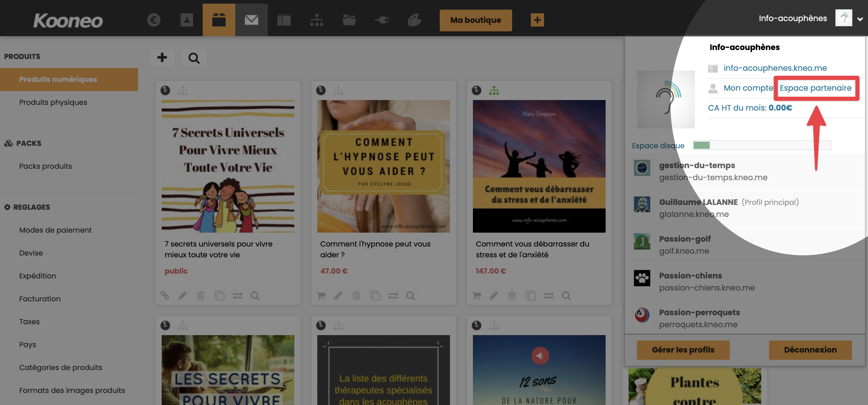Open Modes de paiement settings
The width and height of the screenshot is (868, 405).
55,230
